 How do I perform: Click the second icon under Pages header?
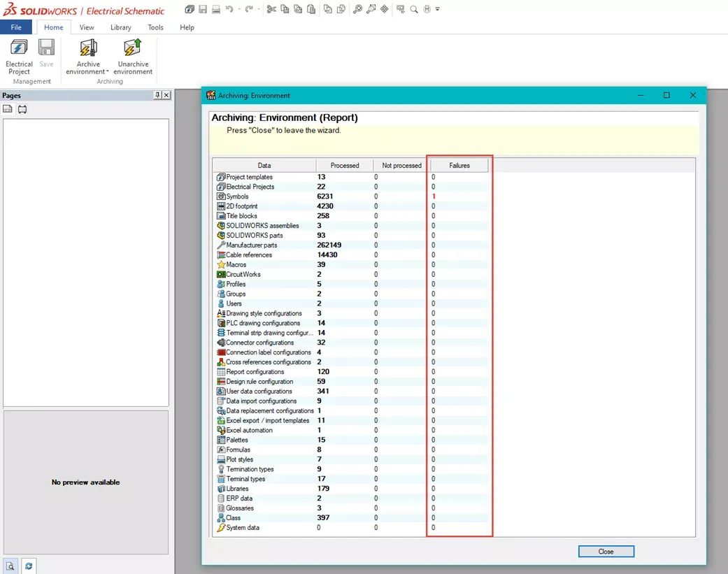point(22,109)
